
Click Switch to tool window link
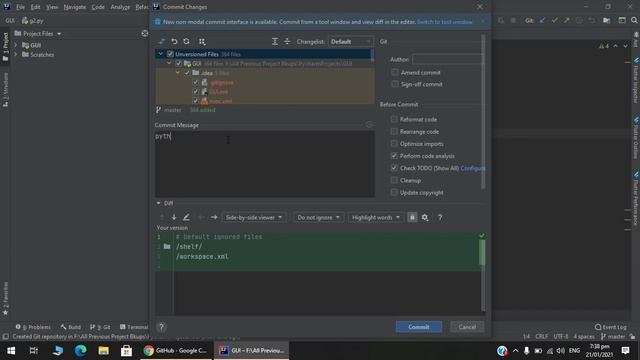(x=444, y=22)
